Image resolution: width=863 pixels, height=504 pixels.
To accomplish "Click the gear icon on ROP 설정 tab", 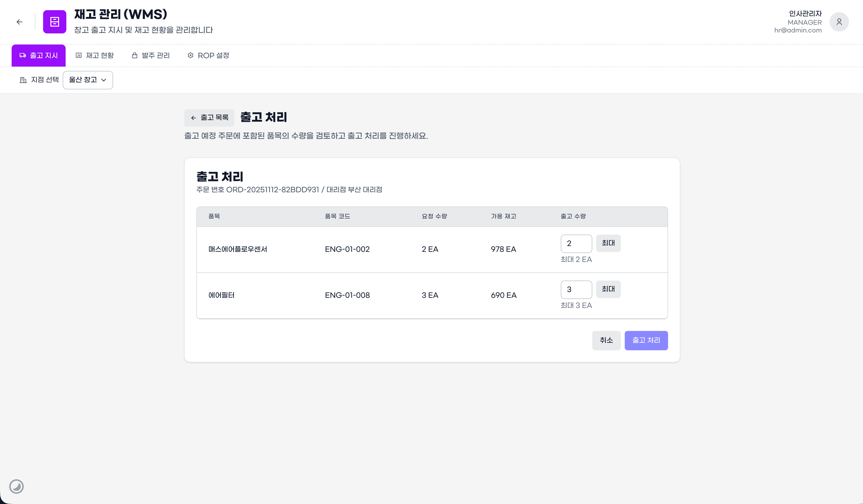I will click(190, 55).
